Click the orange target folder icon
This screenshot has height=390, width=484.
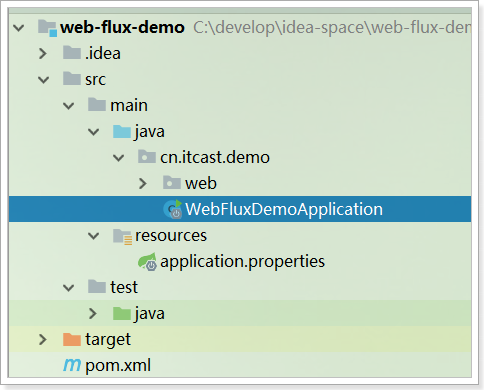tap(72, 339)
